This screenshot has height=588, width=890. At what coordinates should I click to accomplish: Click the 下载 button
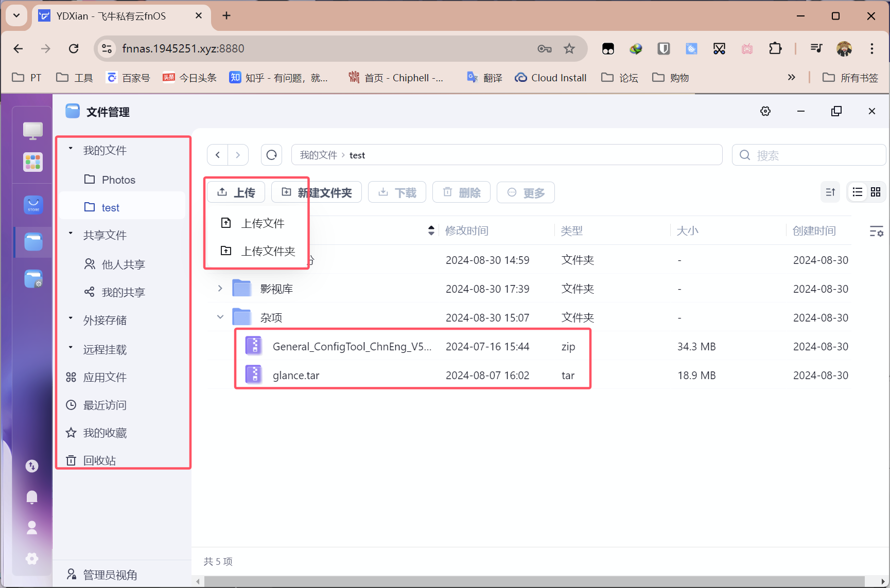pos(397,192)
